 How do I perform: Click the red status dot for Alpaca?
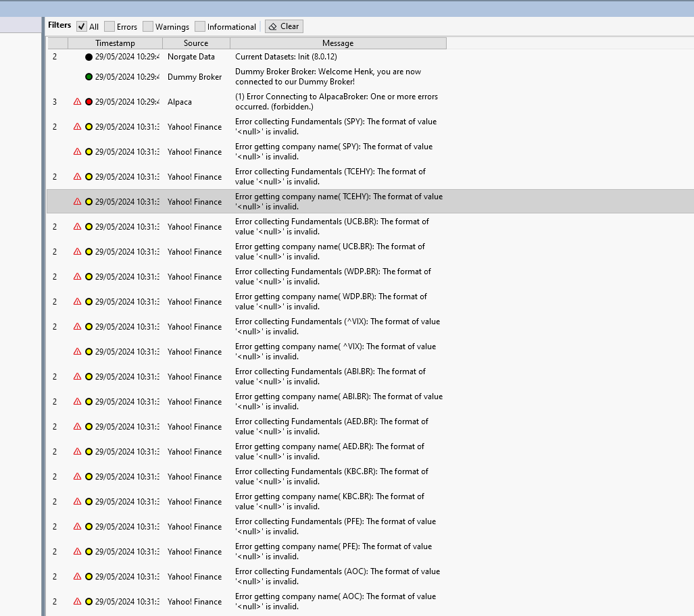pos(89,102)
